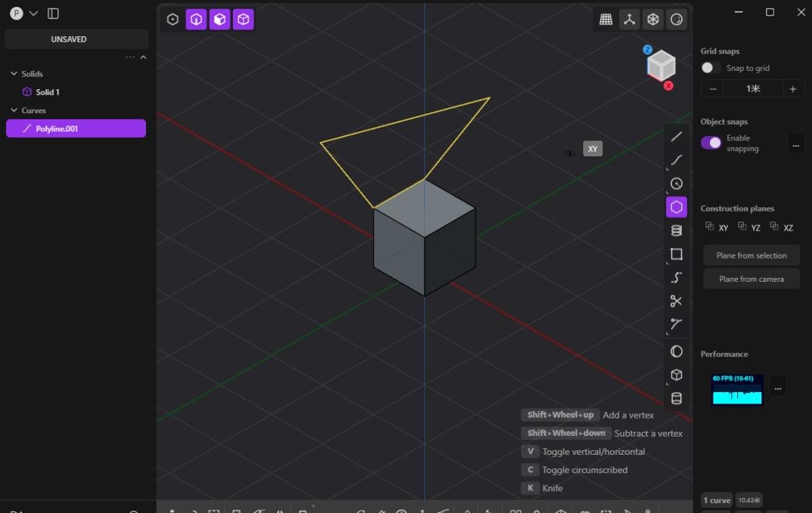The image size is (812, 513).
Task: Click the curve icon beside Polyline.001
Action: click(27, 128)
